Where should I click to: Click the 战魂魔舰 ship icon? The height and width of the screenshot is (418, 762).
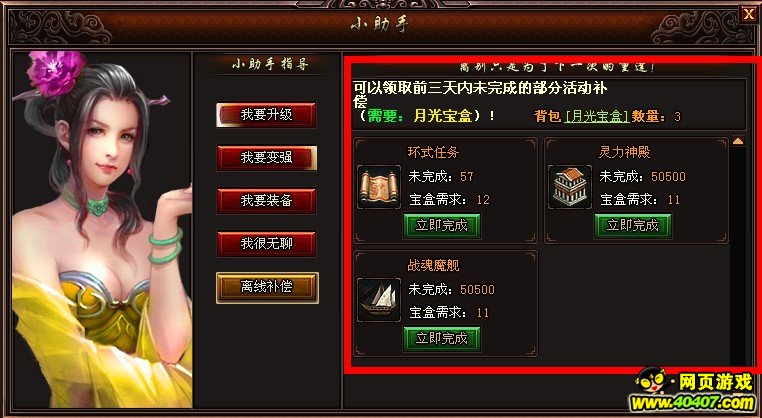tap(379, 300)
